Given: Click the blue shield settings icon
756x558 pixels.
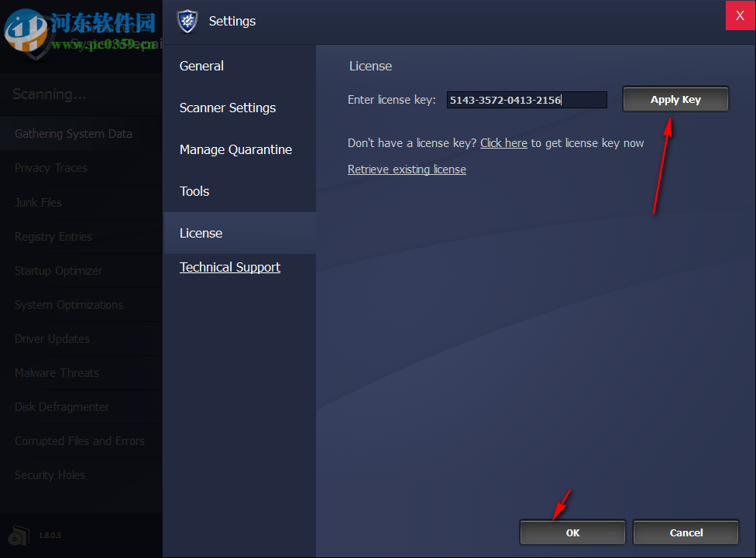Looking at the screenshot, I should tap(187, 22).
